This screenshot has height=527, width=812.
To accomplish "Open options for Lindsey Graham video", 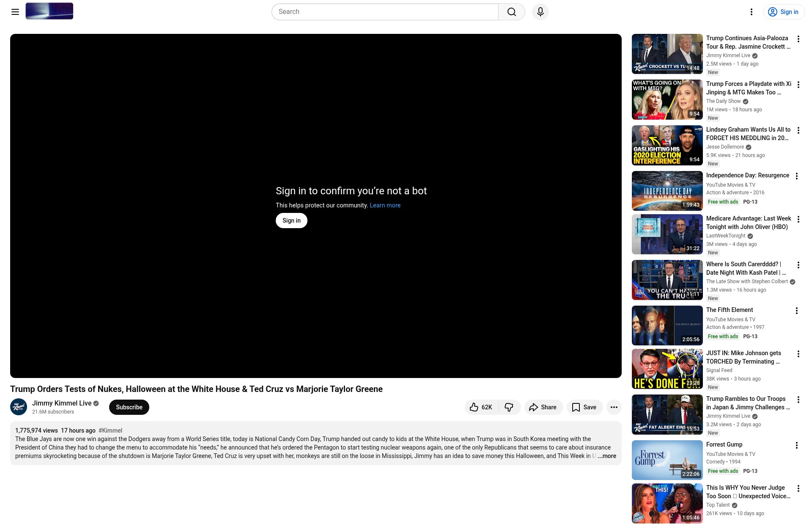I will tap(798, 130).
